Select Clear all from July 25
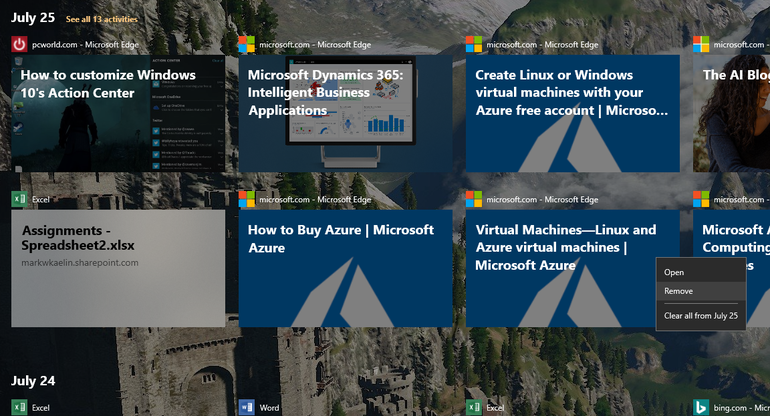 (x=701, y=316)
